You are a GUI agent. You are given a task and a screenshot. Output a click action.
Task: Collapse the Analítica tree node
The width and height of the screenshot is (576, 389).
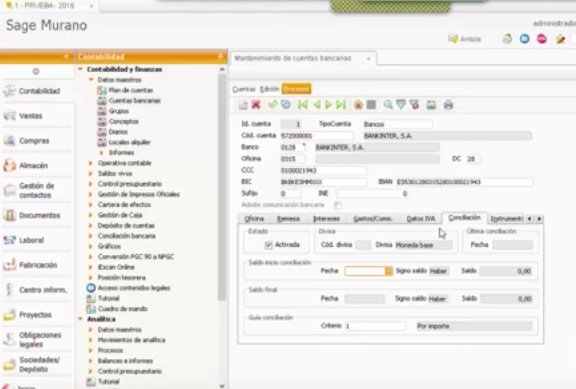pyautogui.click(x=80, y=319)
